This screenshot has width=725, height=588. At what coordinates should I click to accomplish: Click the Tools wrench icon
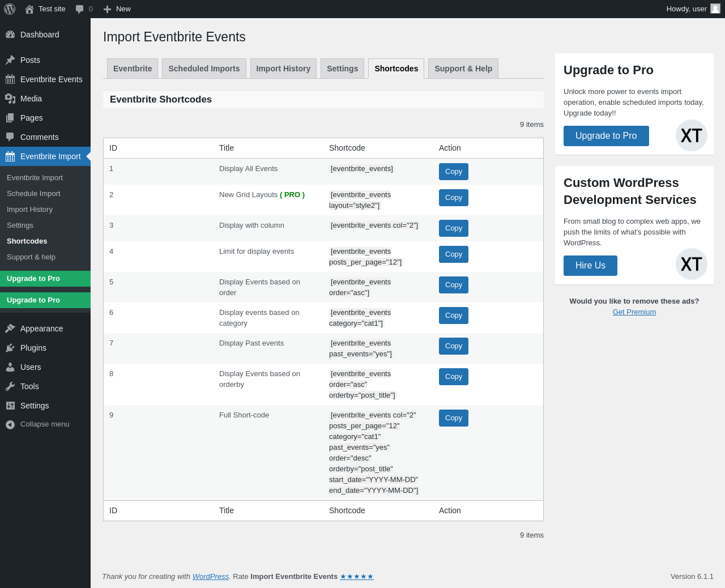pos(10,386)
